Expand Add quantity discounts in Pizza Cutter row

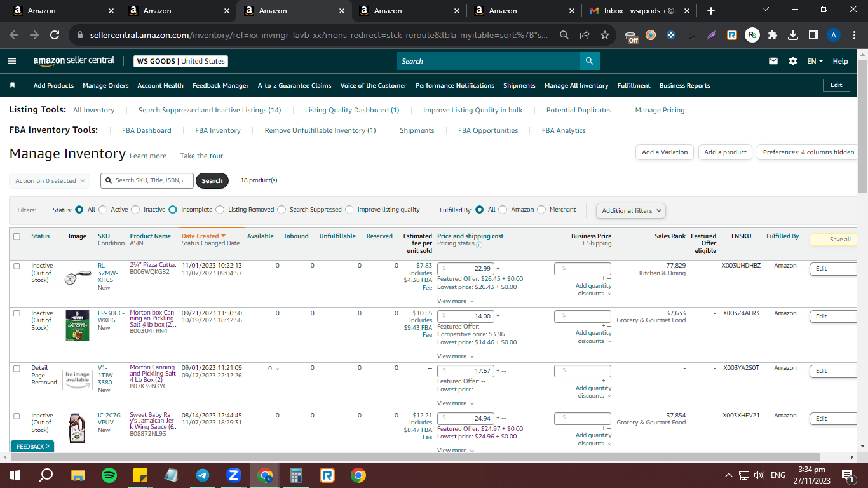tap(593, 290)
